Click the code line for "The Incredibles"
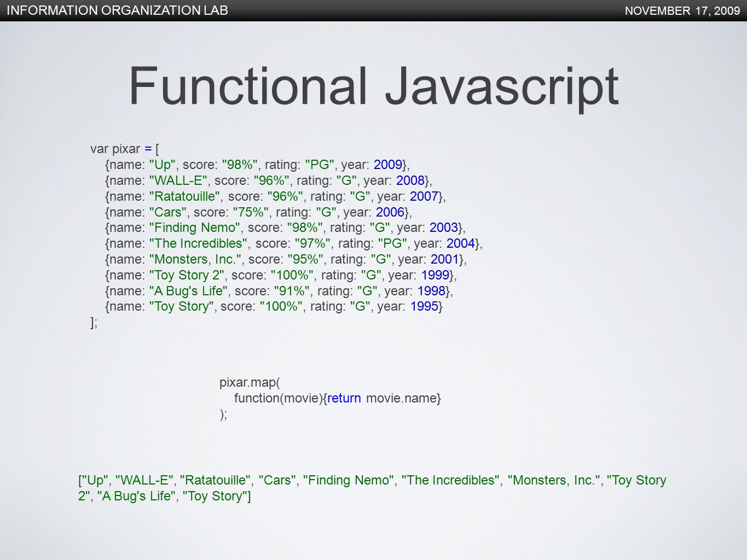Screen dimensions: 747x560 [x=294, y=243]
